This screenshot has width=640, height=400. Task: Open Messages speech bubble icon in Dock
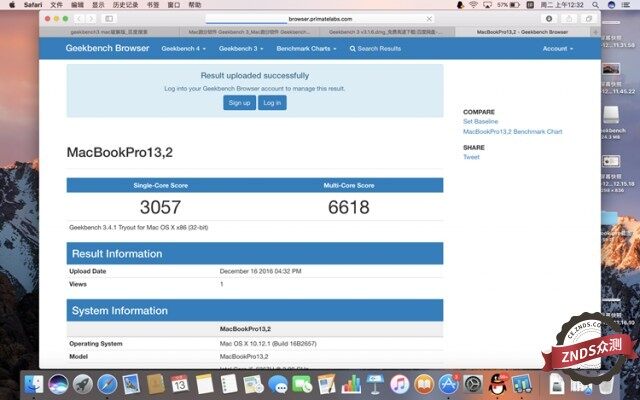coord(278,384)
